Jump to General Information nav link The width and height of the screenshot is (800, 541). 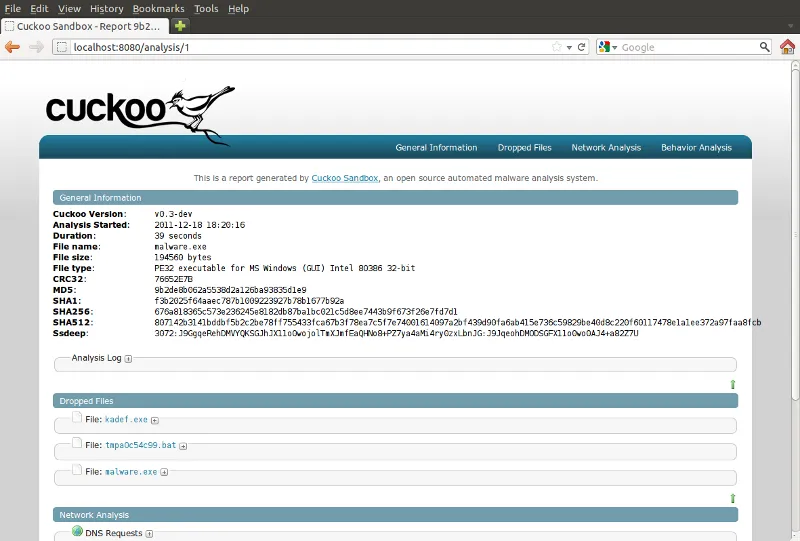pyautogui.click(x=436, y=147)
